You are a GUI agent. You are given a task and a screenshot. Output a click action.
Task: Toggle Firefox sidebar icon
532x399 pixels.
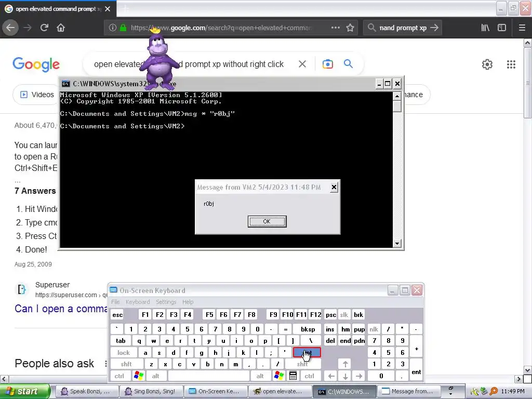click(502, 28)
